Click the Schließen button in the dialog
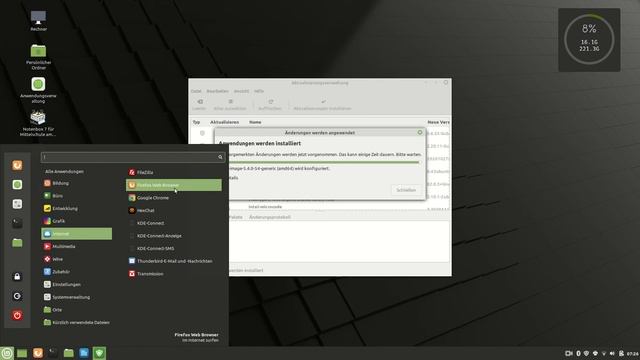640x360 pixels. 406,190
